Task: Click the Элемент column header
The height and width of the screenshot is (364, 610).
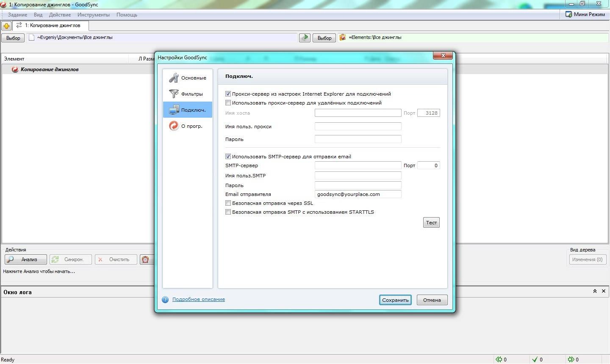Action: tap(65, 59)
